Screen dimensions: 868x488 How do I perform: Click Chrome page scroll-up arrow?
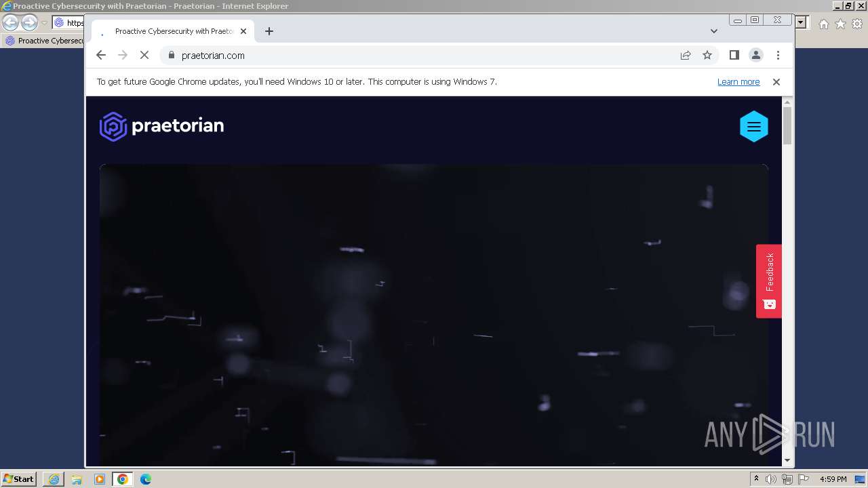pos(787,102)
